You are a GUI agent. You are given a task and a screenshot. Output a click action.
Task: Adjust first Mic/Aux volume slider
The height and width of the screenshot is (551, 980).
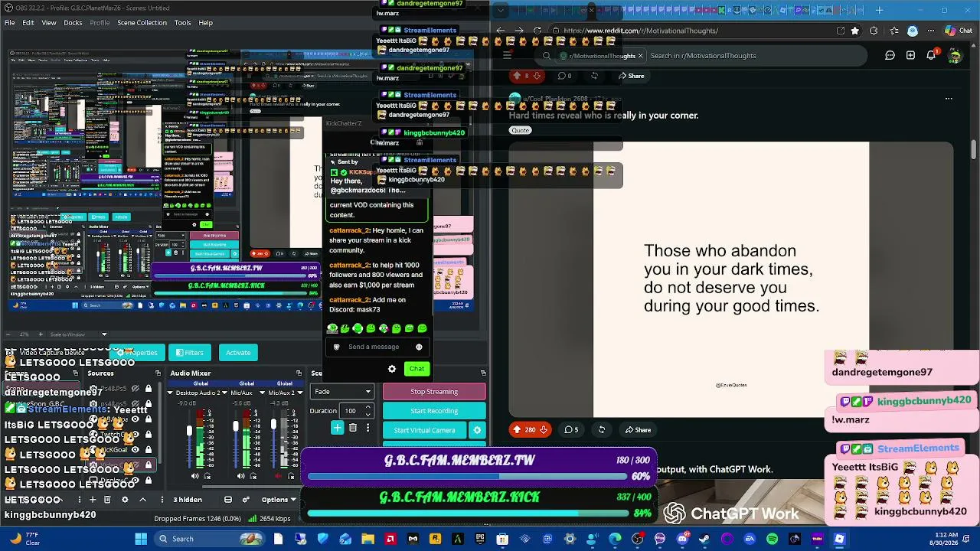click(x=236, y=440)
